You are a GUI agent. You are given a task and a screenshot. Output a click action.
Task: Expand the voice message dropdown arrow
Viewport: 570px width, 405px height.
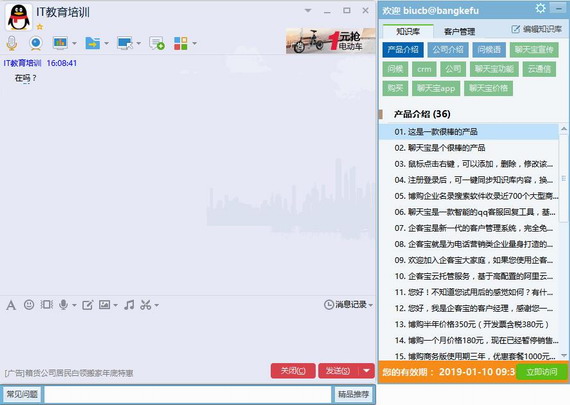point(74,305)
